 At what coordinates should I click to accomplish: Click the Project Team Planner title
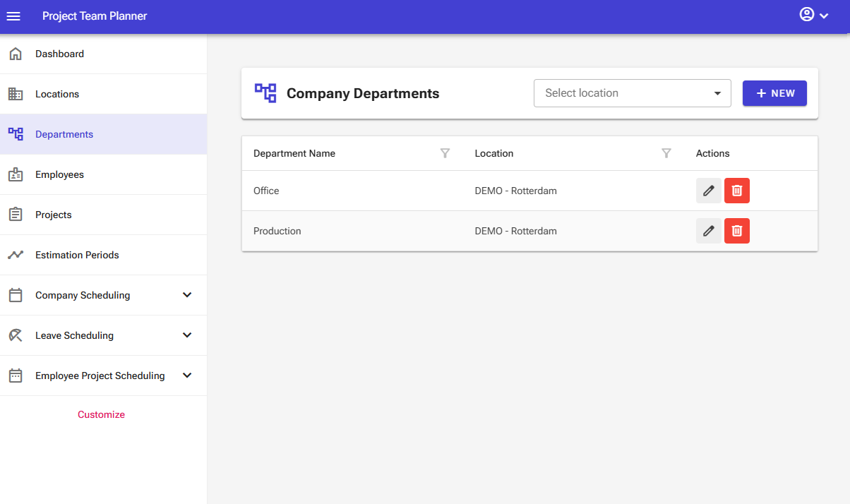pos(95,16)
